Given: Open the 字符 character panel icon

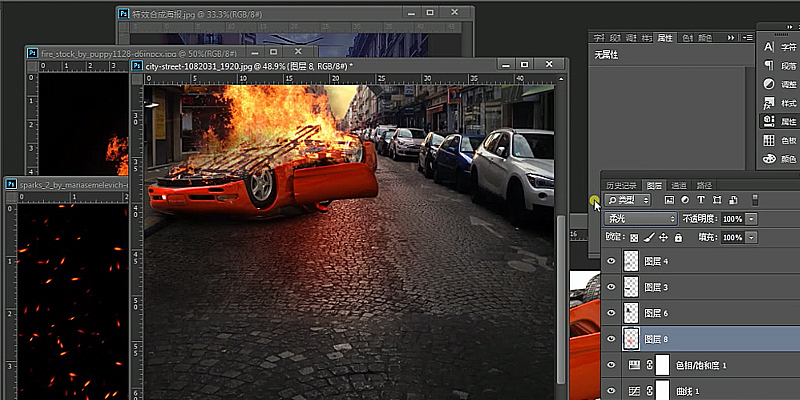Looking at the screenshot, I should (768, 47).
